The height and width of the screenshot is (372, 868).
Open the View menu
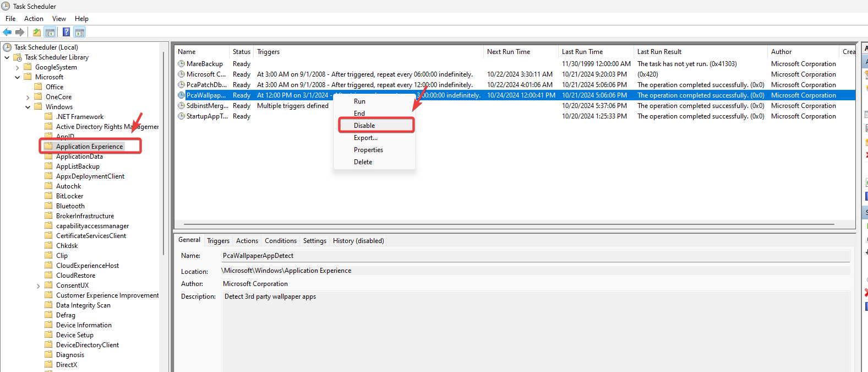(x=59, y=19)
